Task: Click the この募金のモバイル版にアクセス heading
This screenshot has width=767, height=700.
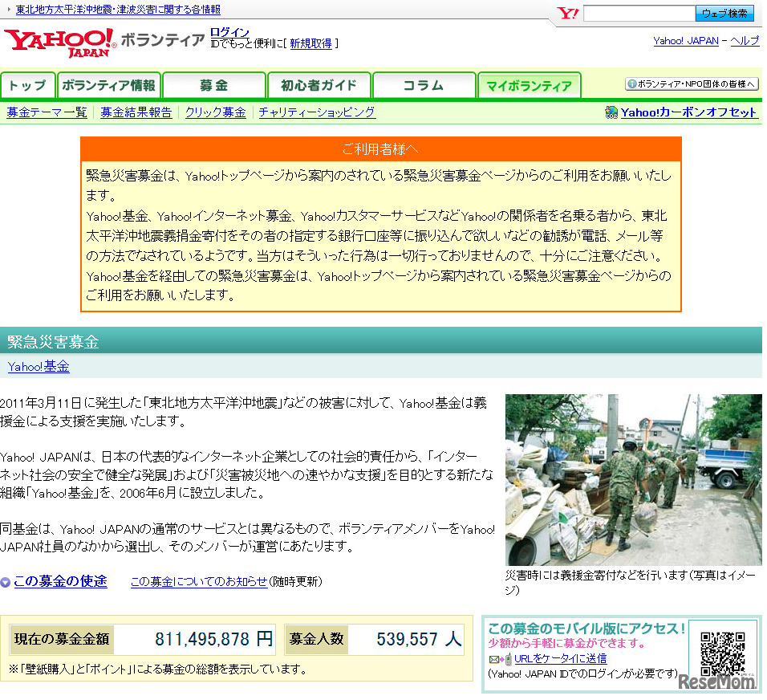Action: click(586, 629)
